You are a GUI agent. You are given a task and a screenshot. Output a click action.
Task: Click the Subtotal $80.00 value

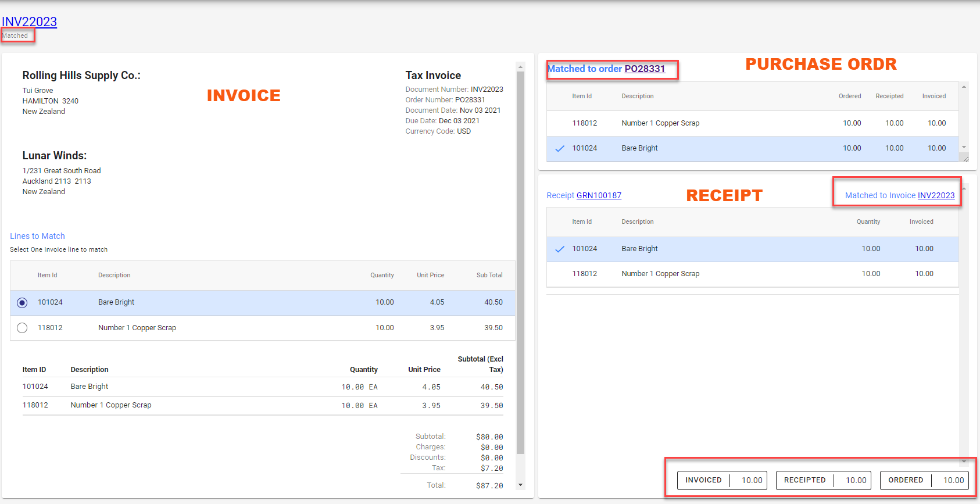[489, 437]
